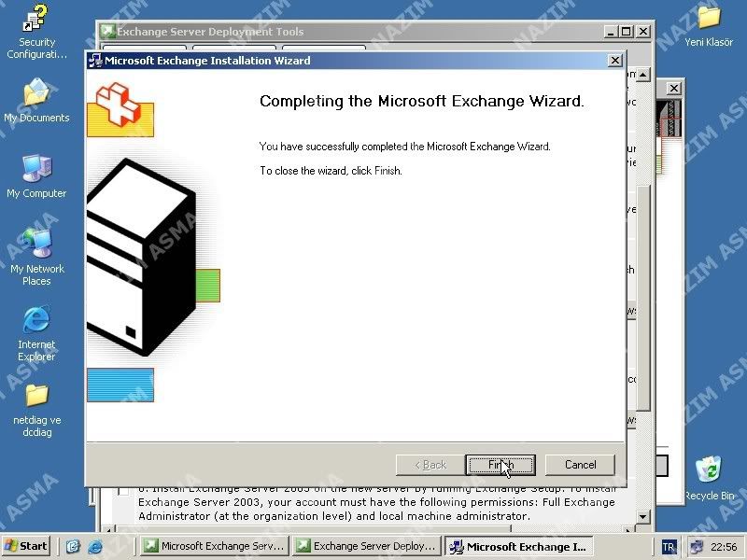Image resolution: width=747 pixels, height=560 pixels.
Task: Open the Security Configuration desktop icon
Action: pyautogui.click(x=36, y=32)
